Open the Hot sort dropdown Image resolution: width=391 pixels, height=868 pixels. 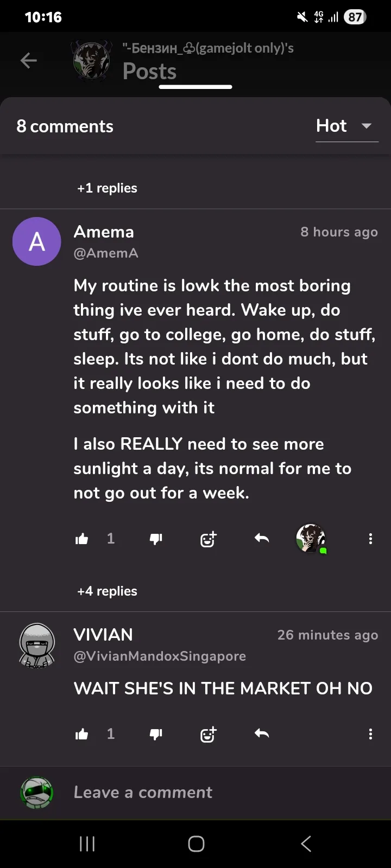click(x=346, y=126)
